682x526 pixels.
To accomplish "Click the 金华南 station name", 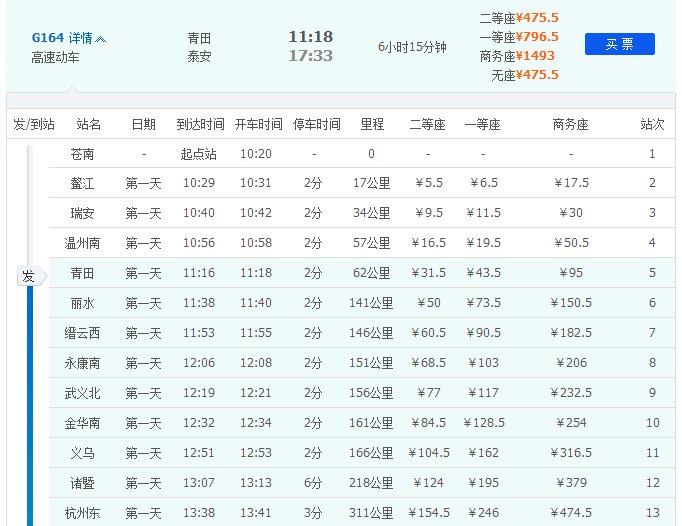I will pos(84,423).
